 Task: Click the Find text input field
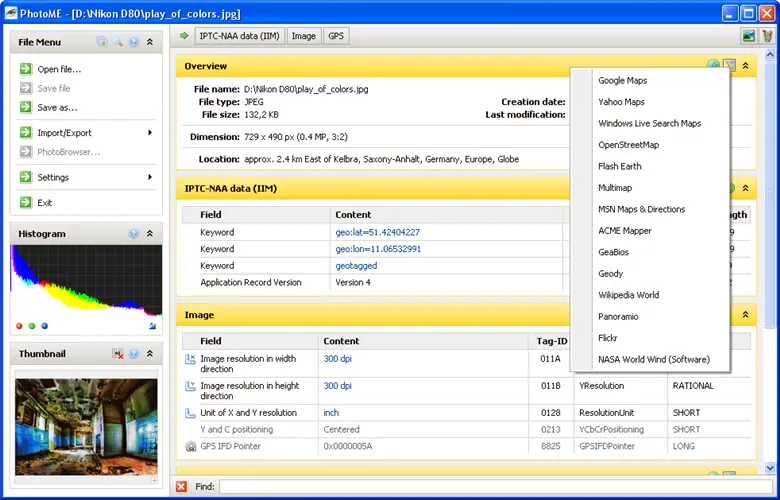495,486
